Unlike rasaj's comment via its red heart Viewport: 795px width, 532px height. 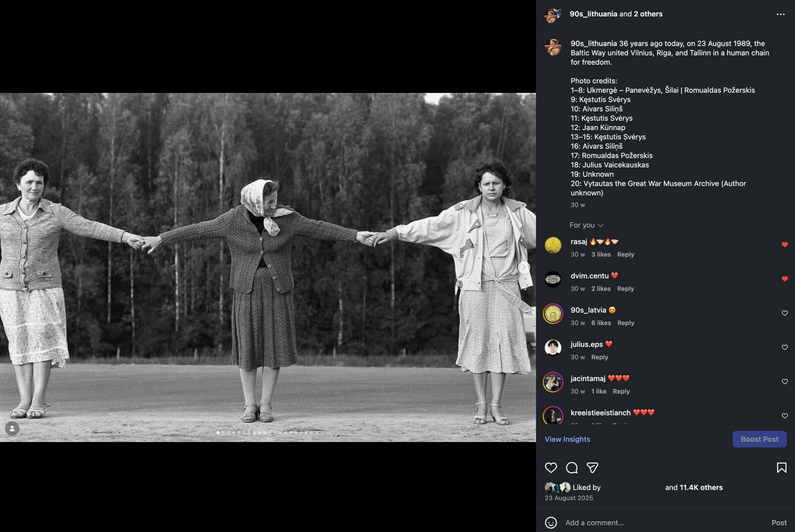pos(785,245)
